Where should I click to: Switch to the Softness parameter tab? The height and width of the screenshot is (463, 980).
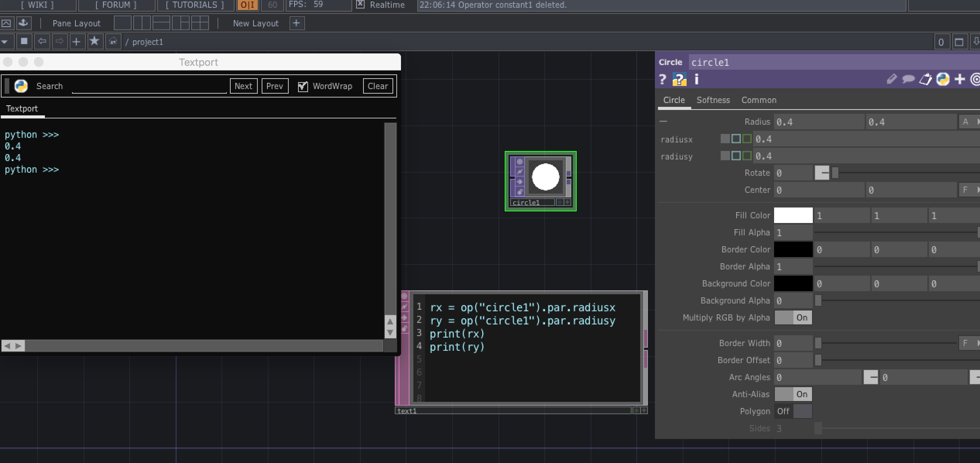[x=713, y=100]
